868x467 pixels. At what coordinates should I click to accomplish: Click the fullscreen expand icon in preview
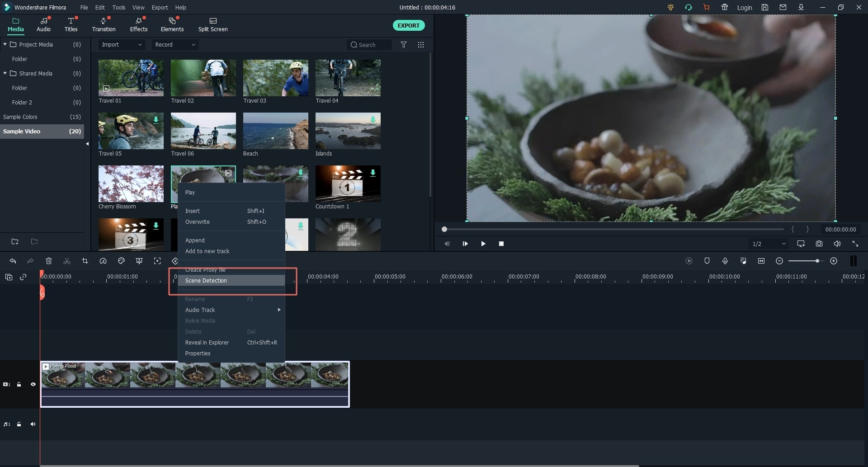click(x=855, y=244)
